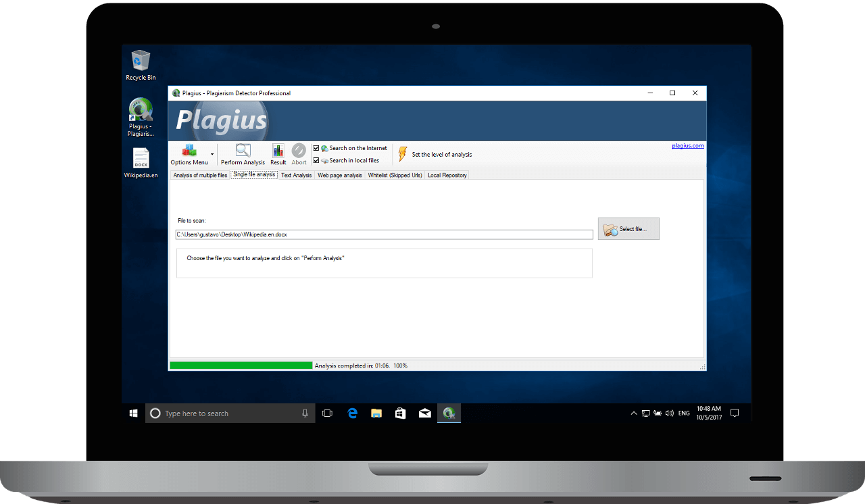Select the Single file analysis tab
Viewport: 865px width, 504px height.
click(254, 174)
